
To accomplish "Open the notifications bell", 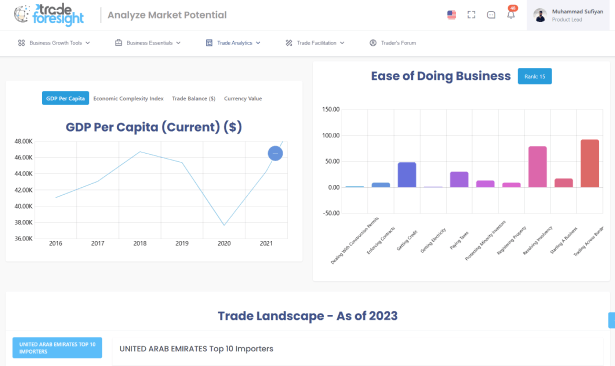I will click(511, 15).
